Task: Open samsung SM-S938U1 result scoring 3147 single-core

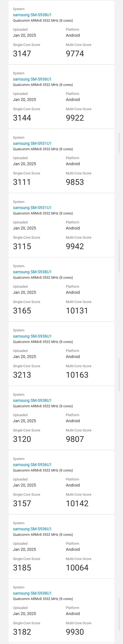Action: click(x=32, y=15)
